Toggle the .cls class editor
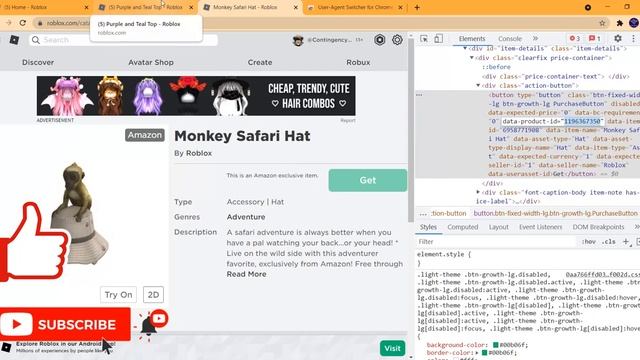The width and height of the screenshot is (640, 360). click(x=609, y=242)
